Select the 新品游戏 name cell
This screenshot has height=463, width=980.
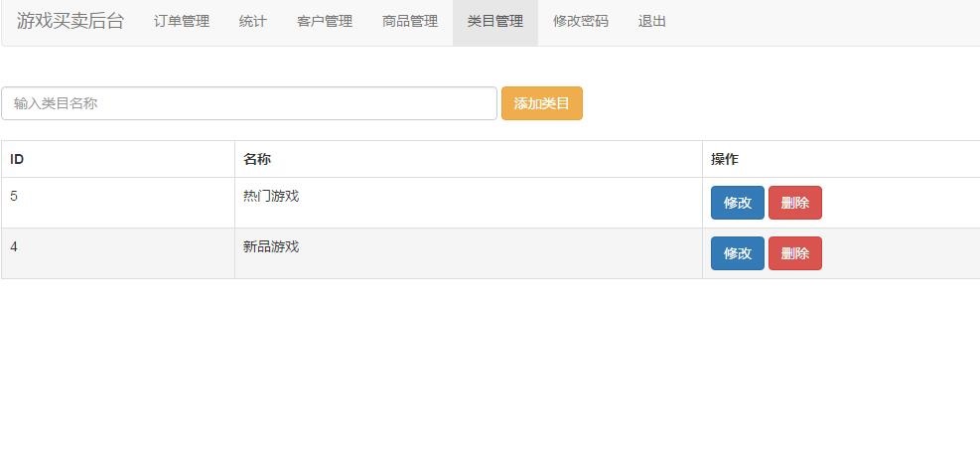(468, 253)
